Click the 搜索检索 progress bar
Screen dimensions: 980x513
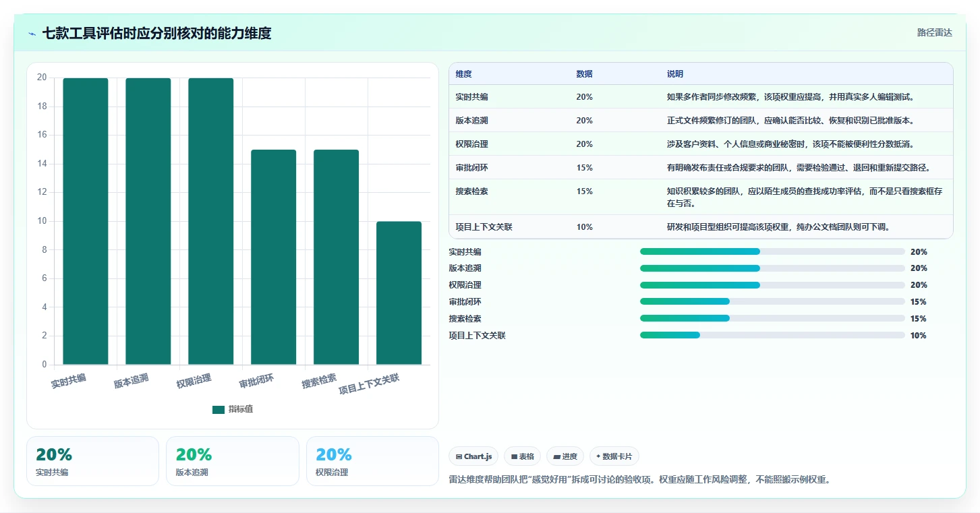tap(772, 318)
